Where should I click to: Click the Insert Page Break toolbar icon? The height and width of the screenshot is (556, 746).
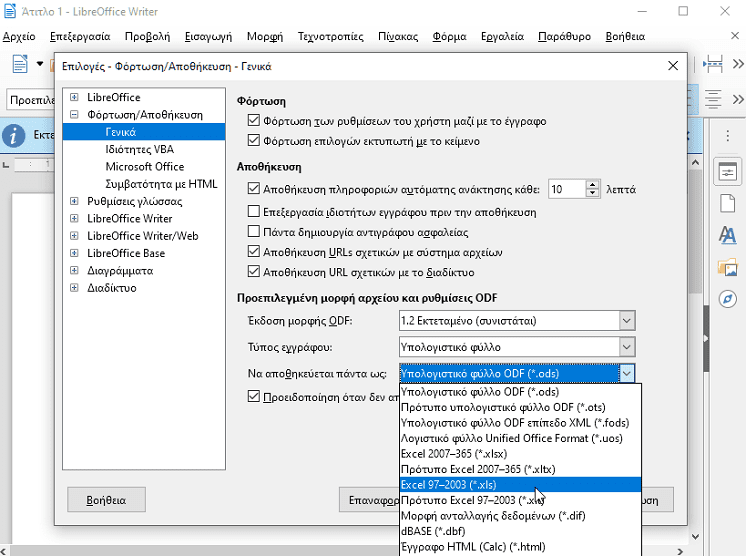pyautogui.click(x=713, y=64)
